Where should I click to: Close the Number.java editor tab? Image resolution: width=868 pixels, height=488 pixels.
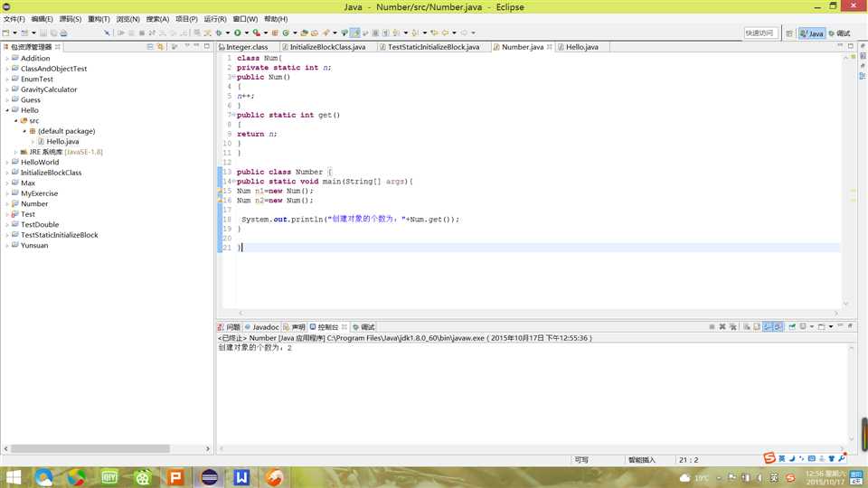tap(549, 47)
